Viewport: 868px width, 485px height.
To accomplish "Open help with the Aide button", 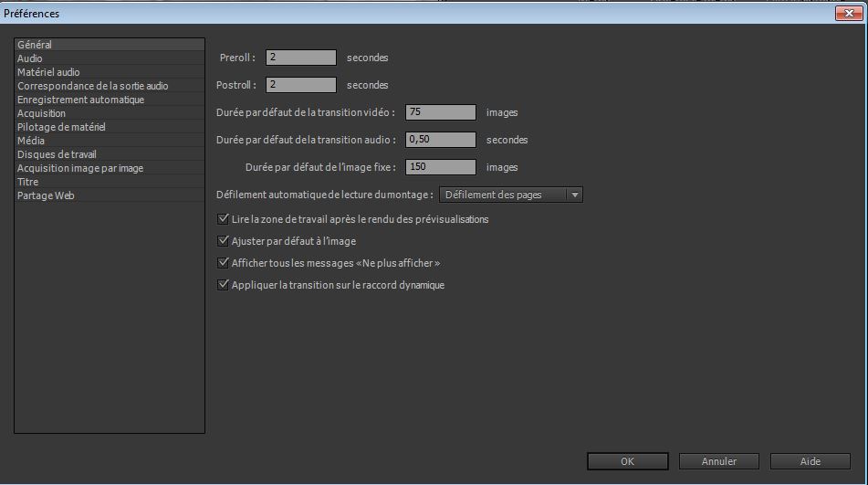I will pyautogui.click(x=810, y=461).
